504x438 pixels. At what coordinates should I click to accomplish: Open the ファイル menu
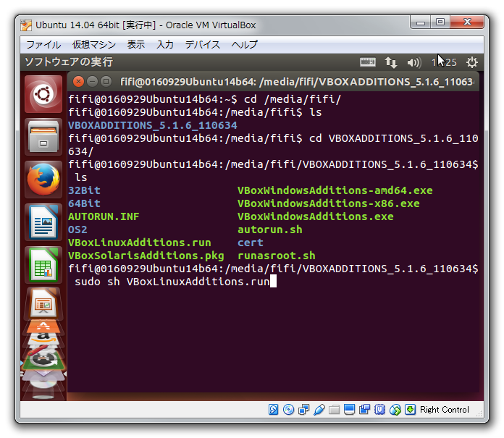[x=43, y=45]
